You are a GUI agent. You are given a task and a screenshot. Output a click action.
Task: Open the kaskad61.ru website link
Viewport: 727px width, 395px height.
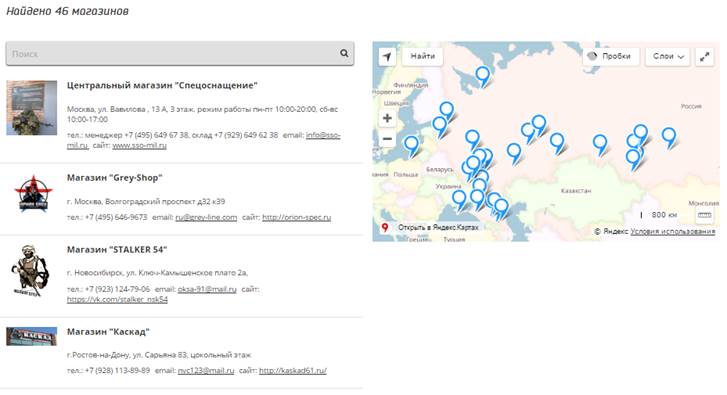[293, 371]
